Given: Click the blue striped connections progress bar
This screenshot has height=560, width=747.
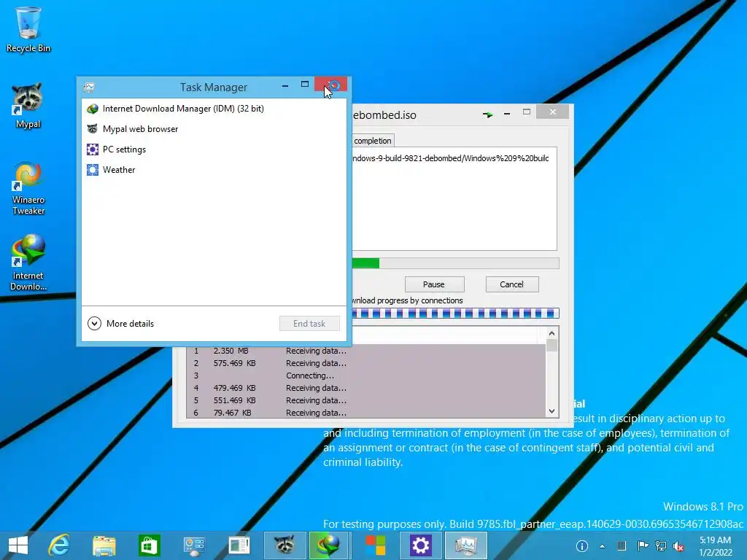Looking at the screenshot, I should pyautogui.click(x=455, y=314).
